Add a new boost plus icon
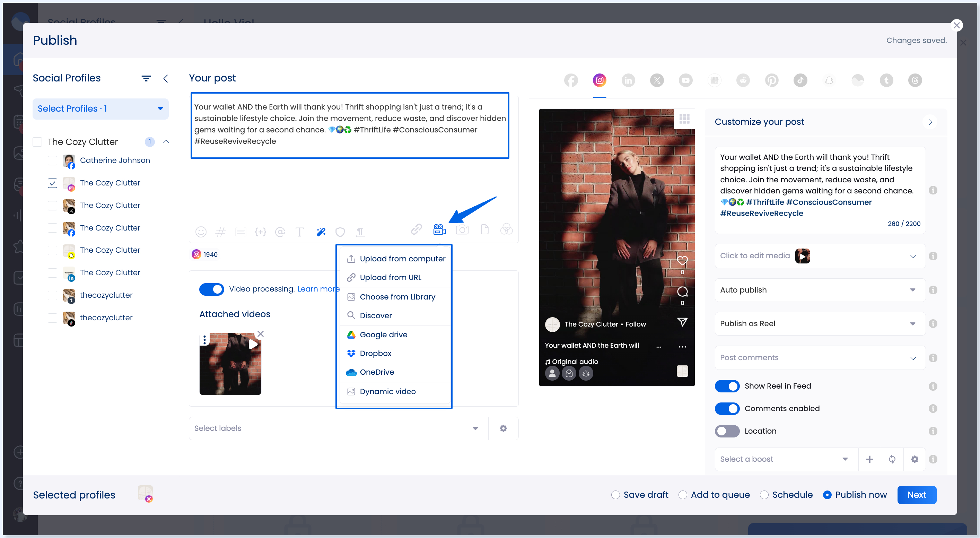Viewport: 980px width, 538px height. (x=869, y=459)
